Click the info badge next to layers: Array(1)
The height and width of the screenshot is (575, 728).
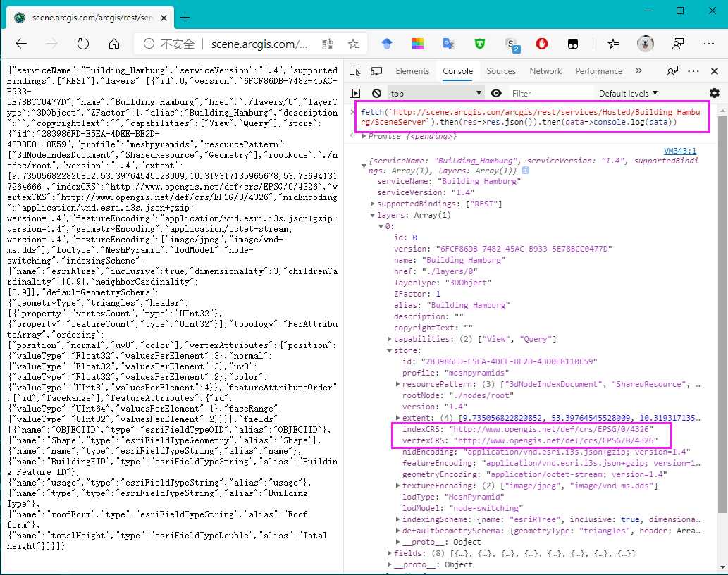(525, 171)
